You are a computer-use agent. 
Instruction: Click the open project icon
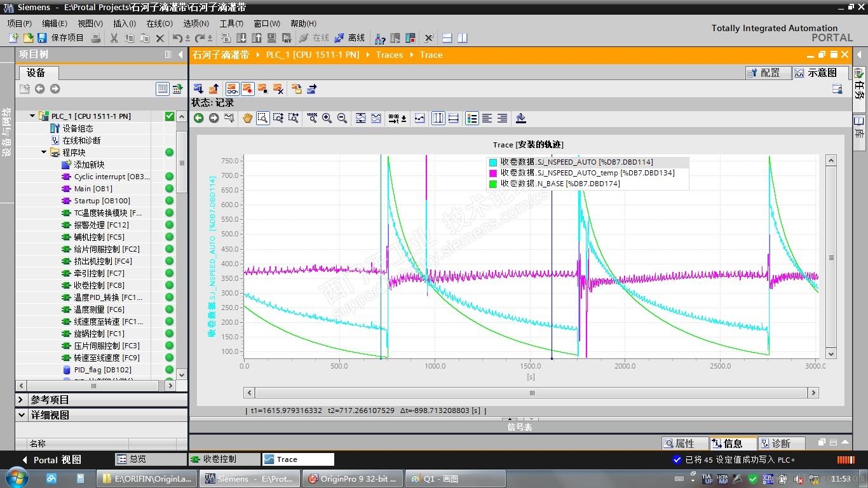click(28, 38)
